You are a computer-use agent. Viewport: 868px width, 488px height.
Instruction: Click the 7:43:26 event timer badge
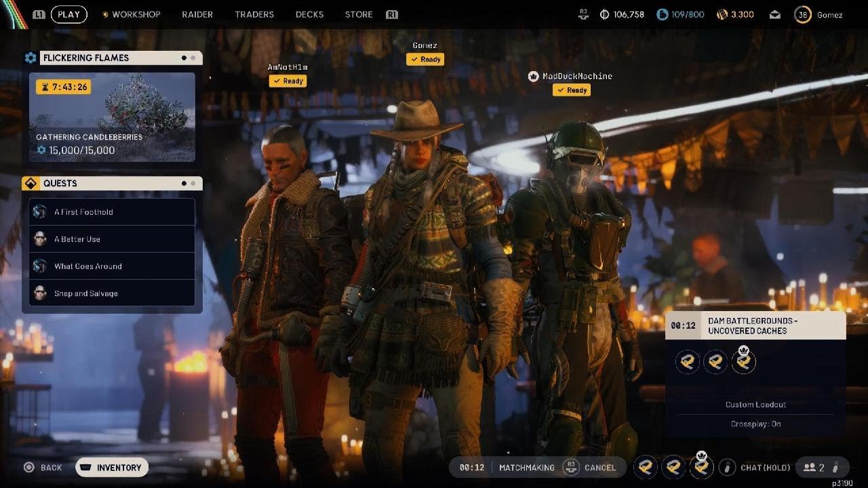[x=64, y=87]
